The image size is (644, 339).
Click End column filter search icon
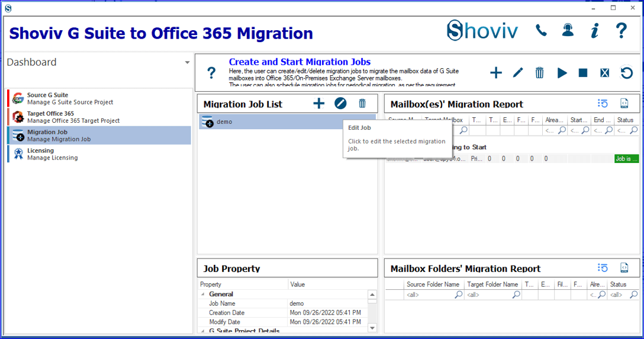tap(608, 130)
